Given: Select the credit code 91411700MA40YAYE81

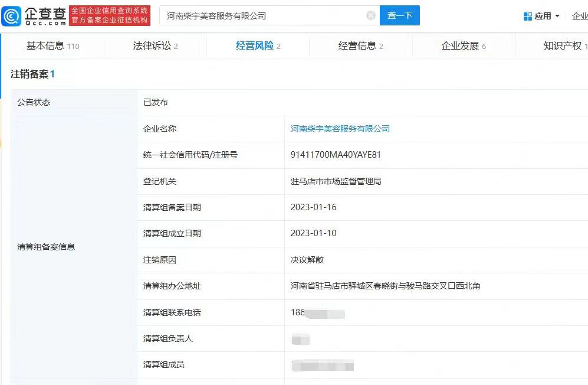Looking at the screenshot, I should 336,155.
